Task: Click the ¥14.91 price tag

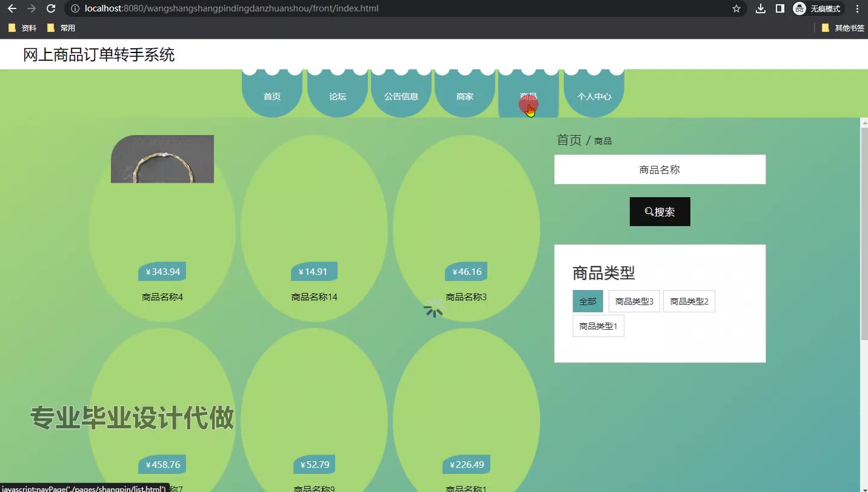Action: click(x=314, y=271)
